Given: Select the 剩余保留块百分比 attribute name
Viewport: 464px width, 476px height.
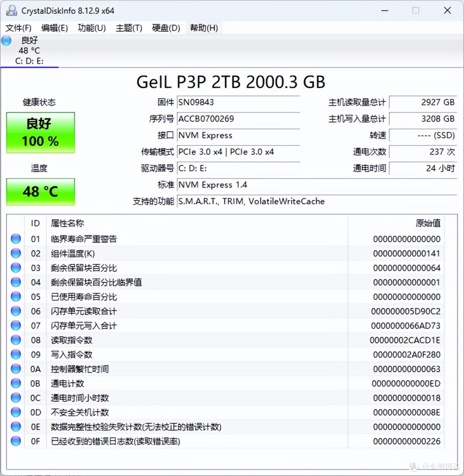Looking at the screenshot, I should (x=84, y=268).
